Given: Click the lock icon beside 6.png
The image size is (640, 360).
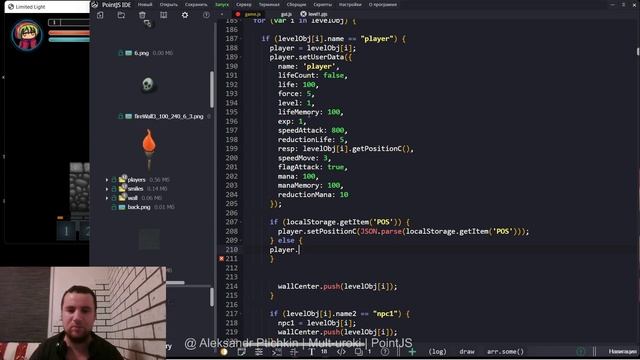Looking at the screenshot, I should pyautogui.click(x=120, y=53).
